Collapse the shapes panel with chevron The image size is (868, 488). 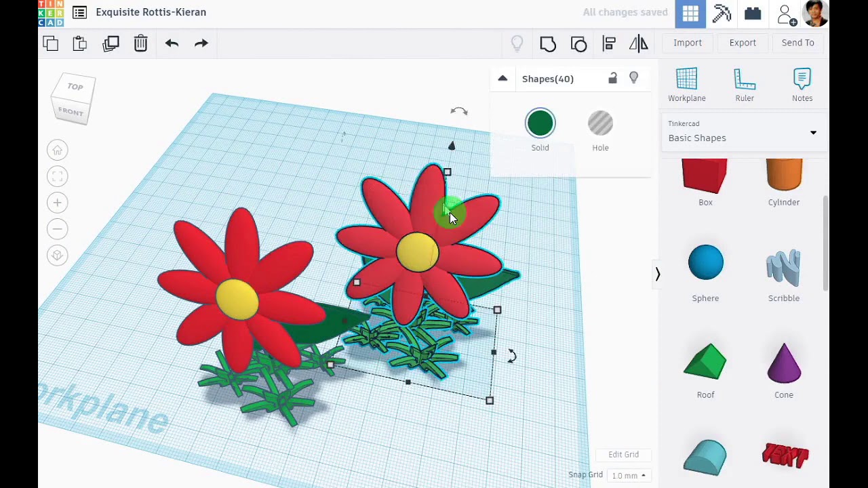(657, 274)
